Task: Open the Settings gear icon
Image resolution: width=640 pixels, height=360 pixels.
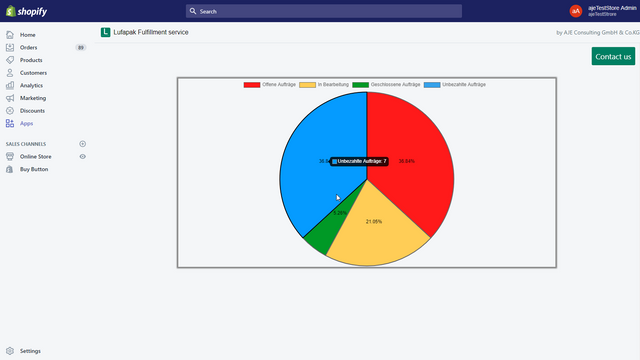Action: tap(10, 351)
